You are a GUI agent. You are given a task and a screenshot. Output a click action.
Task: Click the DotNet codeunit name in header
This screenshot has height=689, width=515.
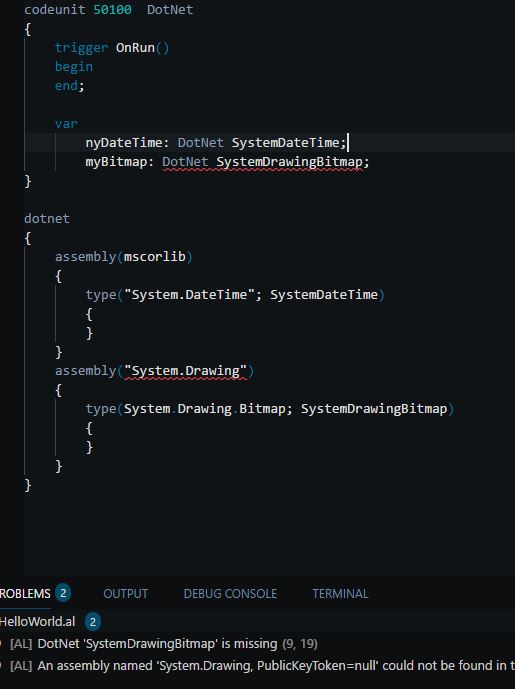click(170, 10)
